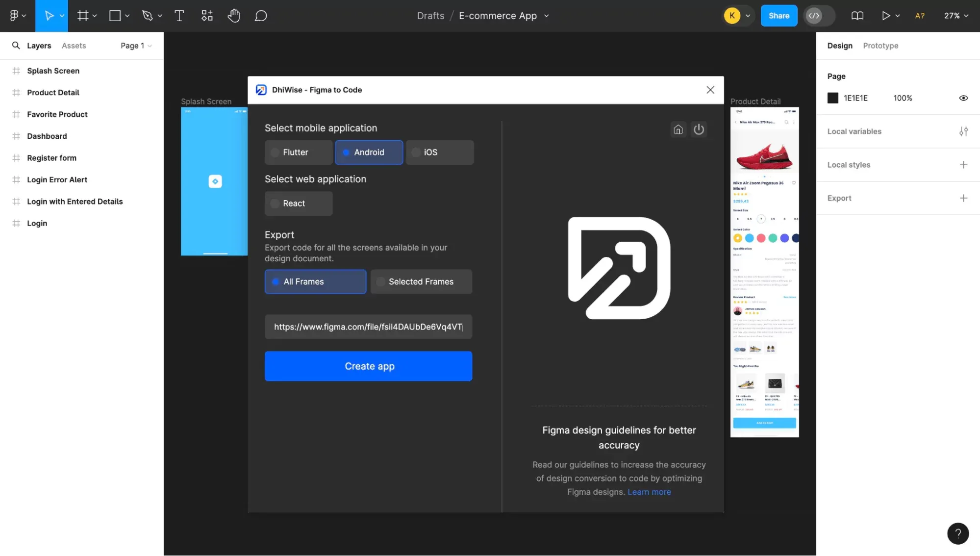Image resolution: width=980 pixels, height=556 pixels.
Task: Select the iOS mobile application option
Action: (x=439, y=152)
